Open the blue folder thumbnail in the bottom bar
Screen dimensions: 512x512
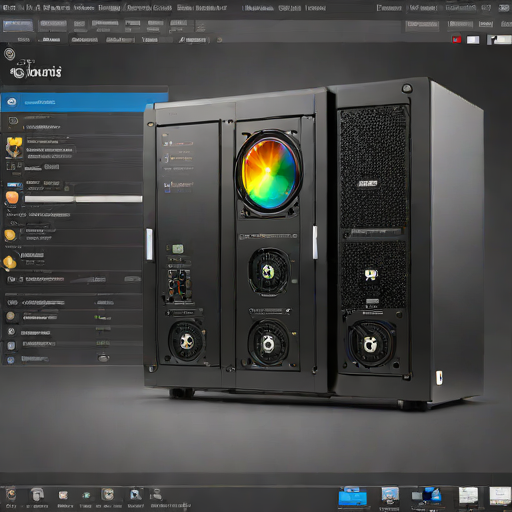coord(353,497)
